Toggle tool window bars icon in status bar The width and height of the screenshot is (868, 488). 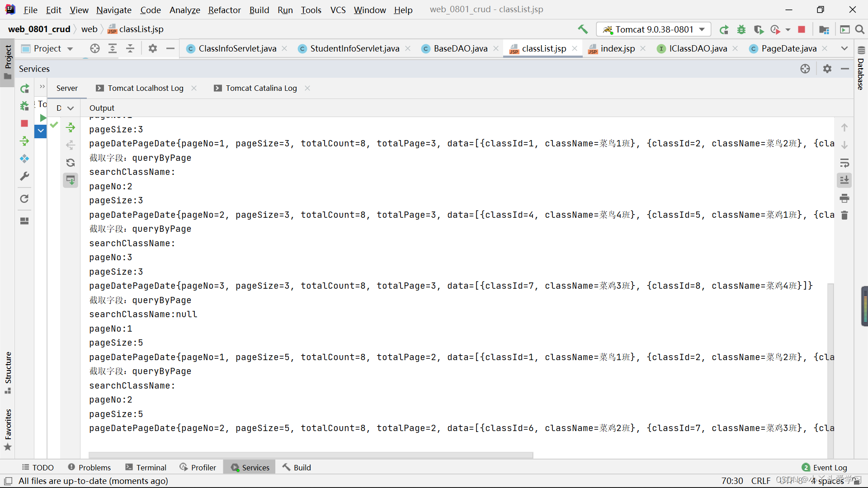(x=8, y=481)
